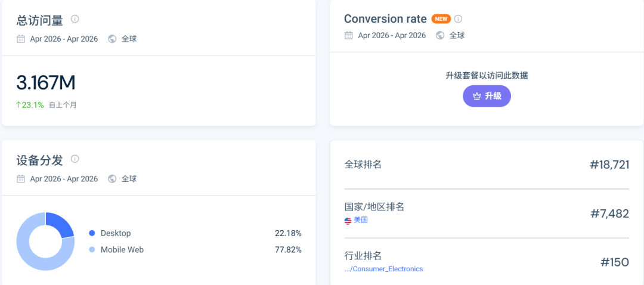This screenshot has height=285, width=644.
Task: Click the 3.167M total visits figure
Action: pyautogui.click(x=46, y=83)
